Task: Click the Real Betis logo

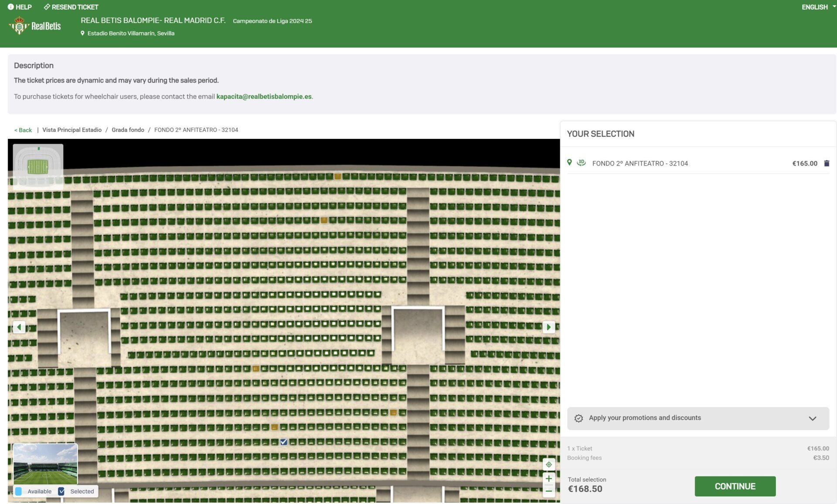Action: click(35, 26)
